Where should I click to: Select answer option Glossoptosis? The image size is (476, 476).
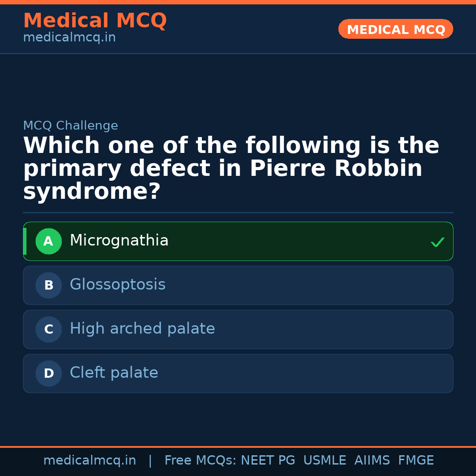point(238,285)
